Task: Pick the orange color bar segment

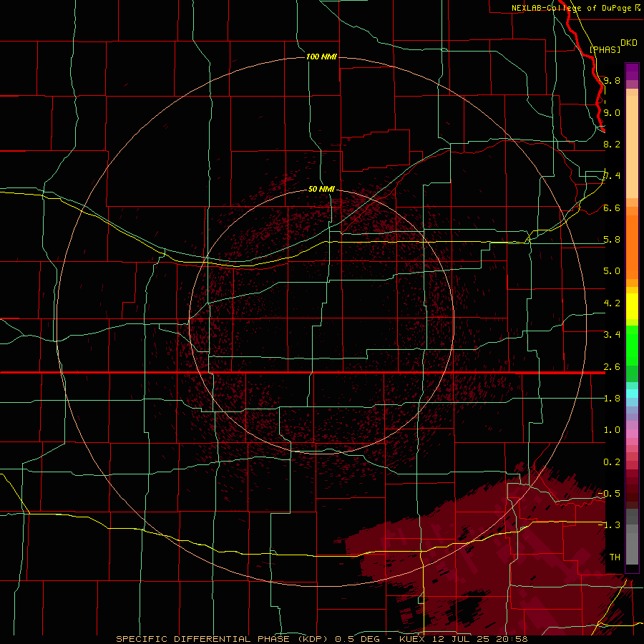Action: (x=632, y=246)
